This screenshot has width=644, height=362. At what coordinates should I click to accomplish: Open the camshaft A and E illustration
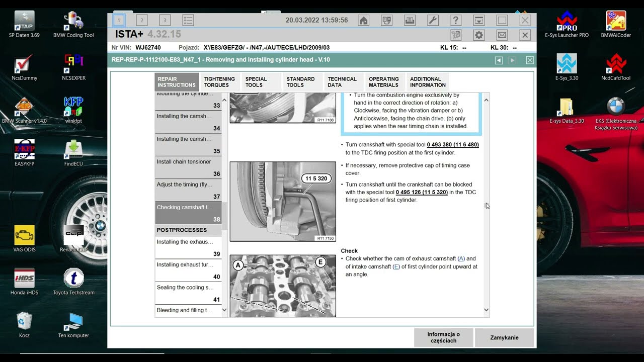283,286
